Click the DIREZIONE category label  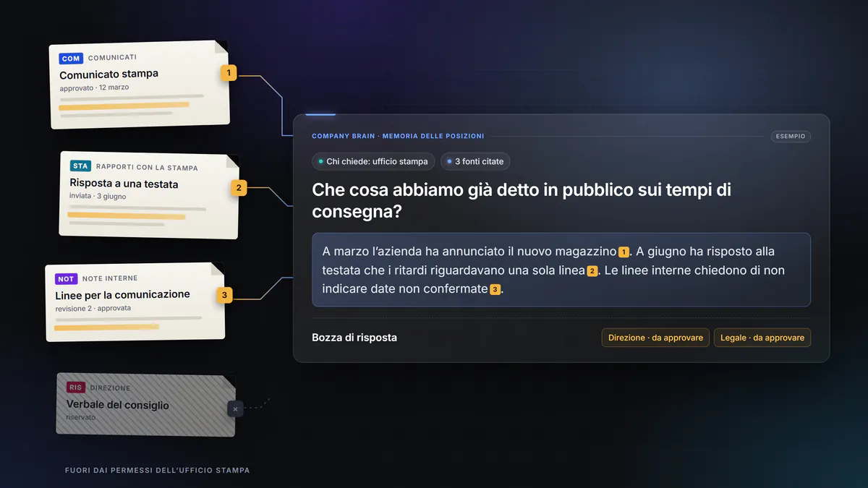111,388
